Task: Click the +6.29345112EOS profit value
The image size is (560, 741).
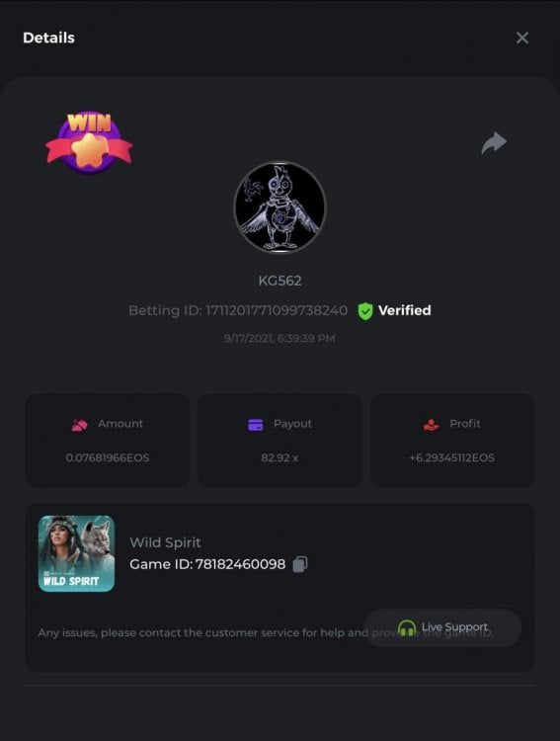Action: (451, 457)
